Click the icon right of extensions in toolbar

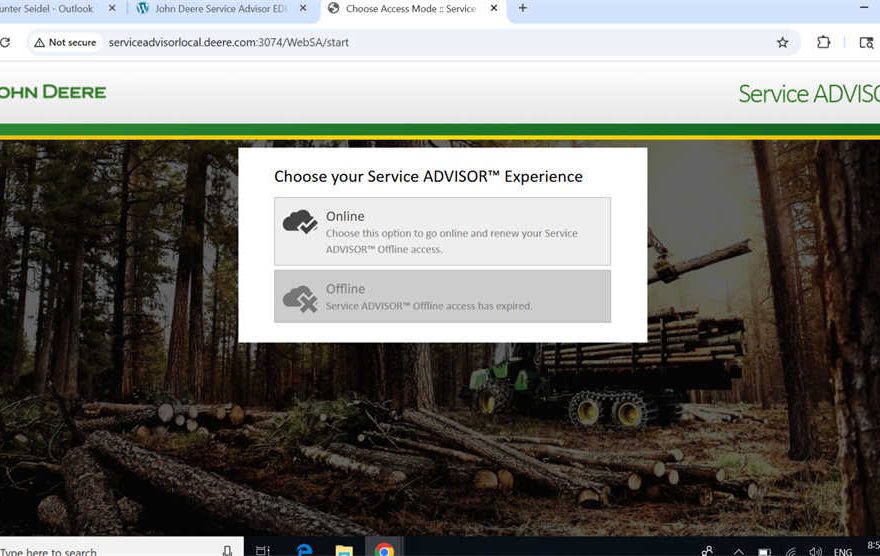[x=866, y=43]
